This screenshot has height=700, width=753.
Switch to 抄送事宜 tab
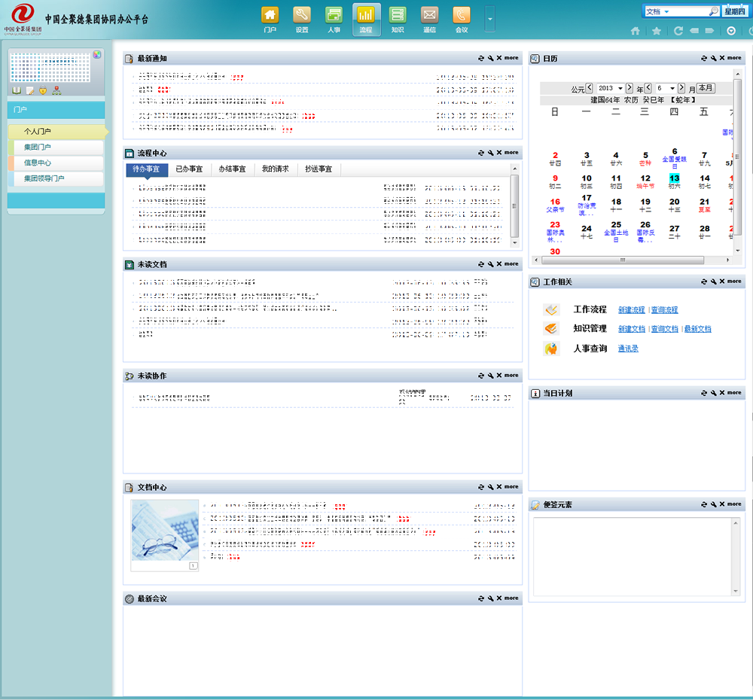319,169
